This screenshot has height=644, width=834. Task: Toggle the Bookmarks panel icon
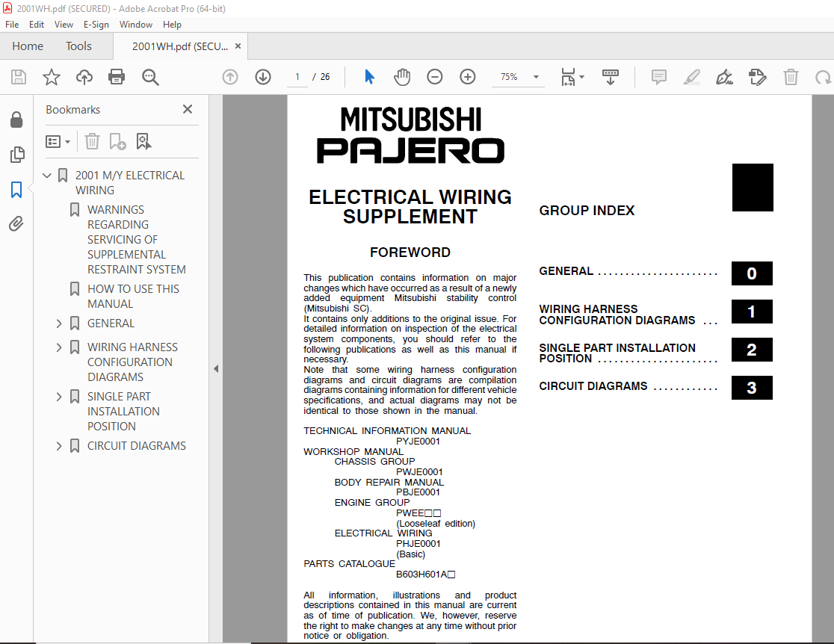[16, 189]
